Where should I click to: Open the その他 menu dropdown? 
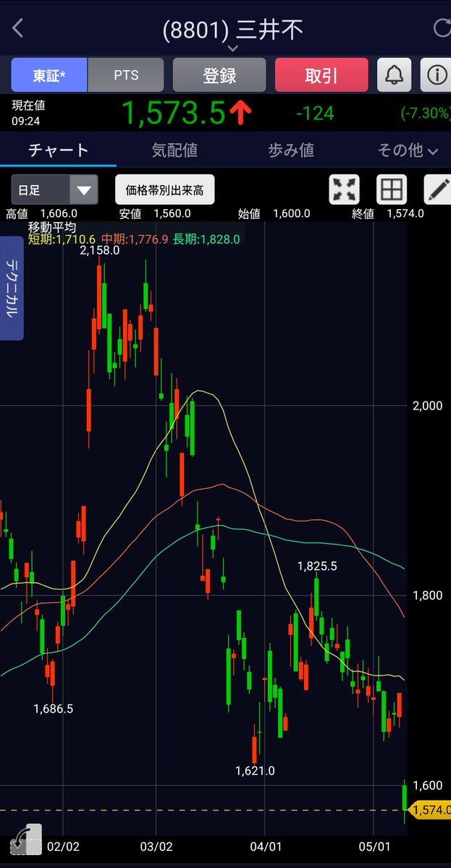click(x=408, y=150)
